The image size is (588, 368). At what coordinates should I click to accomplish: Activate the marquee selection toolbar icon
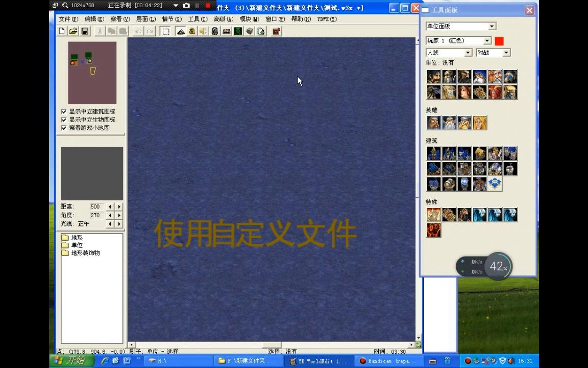[165, 31]
